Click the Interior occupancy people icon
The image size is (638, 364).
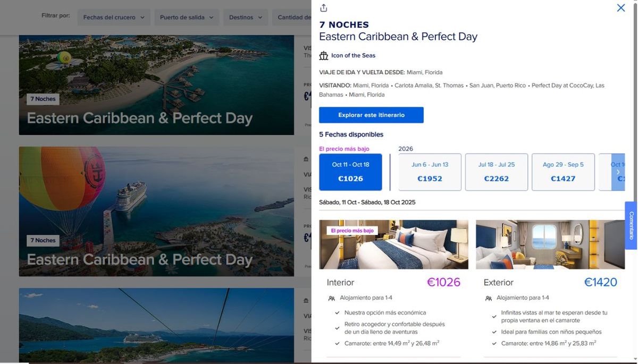click(332, 299)
